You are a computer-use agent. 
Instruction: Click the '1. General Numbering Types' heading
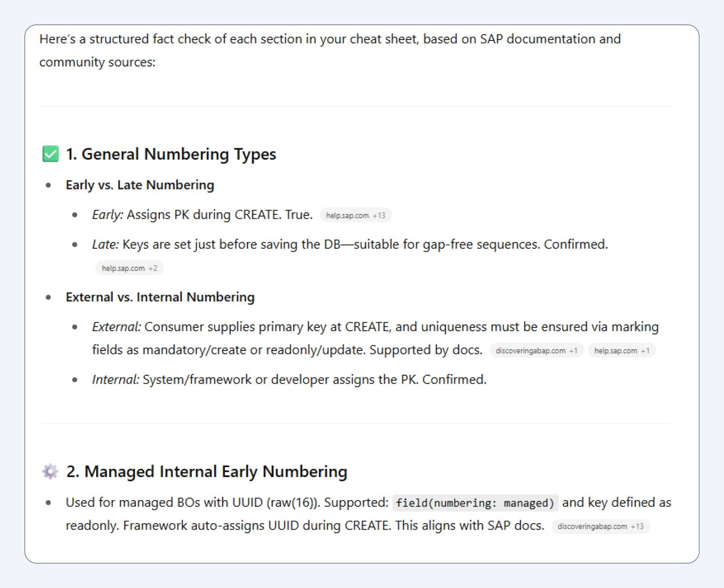point(171,154)
